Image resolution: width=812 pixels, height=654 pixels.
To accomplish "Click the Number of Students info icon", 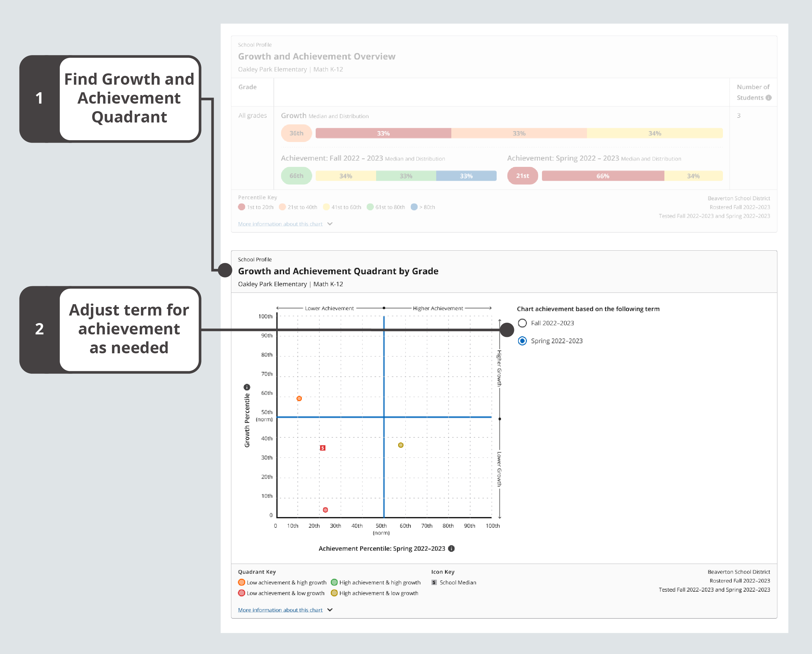I will tap(769, 98).
